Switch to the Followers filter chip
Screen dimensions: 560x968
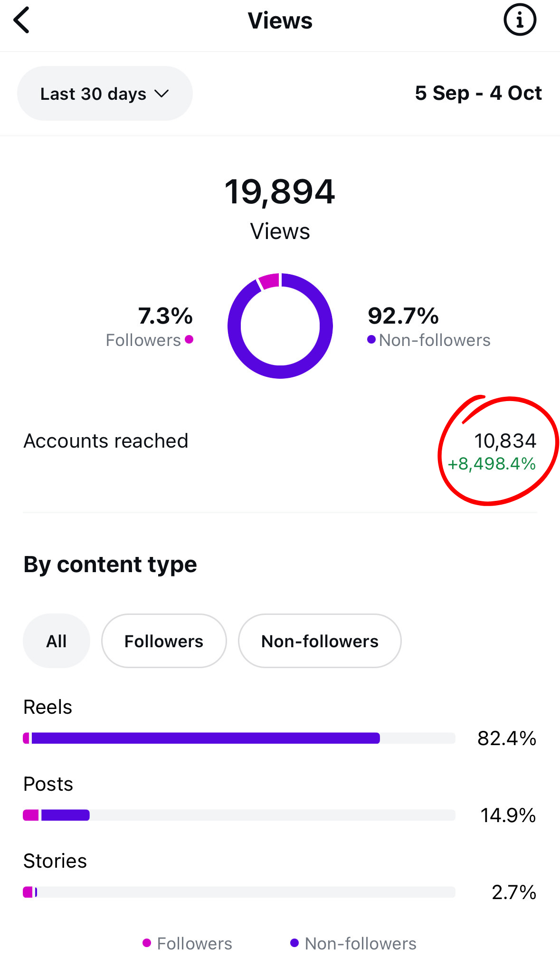(x=164, y=641)
